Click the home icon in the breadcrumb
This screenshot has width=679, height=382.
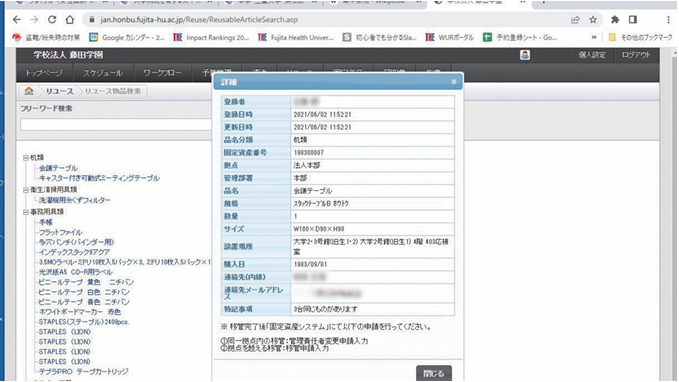pyautogui.click(x=29, y=91)
